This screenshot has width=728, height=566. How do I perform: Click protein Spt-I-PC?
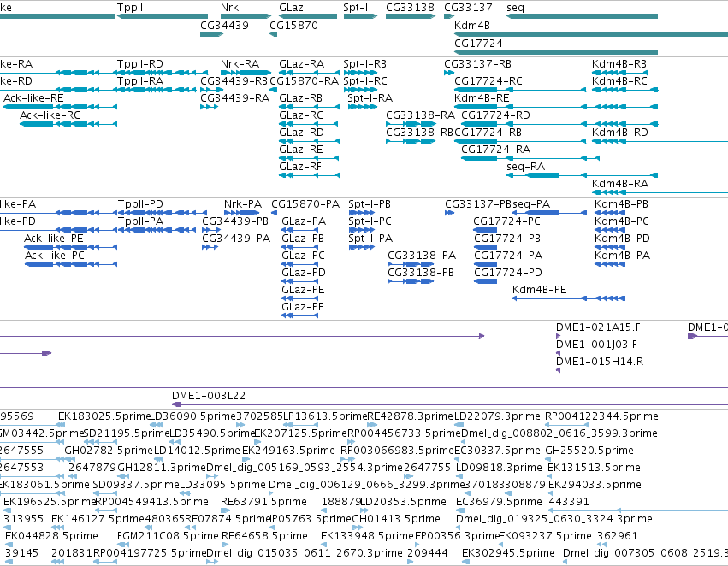click(370, 221)
